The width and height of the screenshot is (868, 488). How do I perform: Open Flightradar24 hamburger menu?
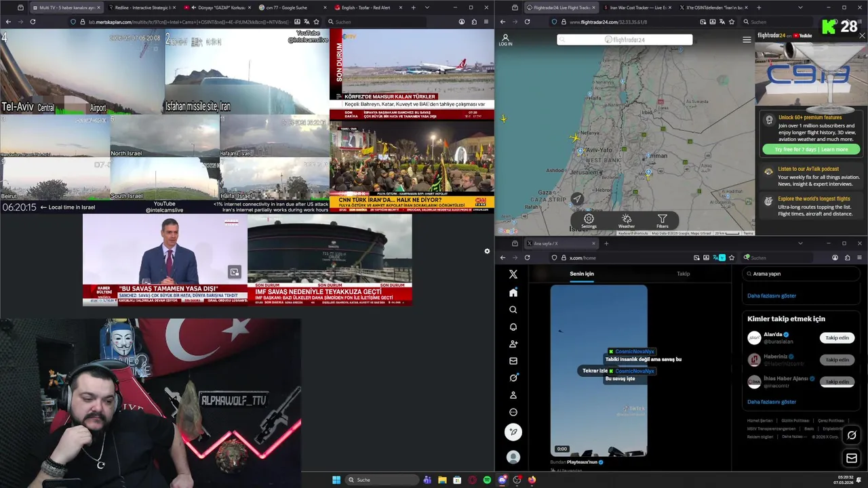[x=747, y=40]
